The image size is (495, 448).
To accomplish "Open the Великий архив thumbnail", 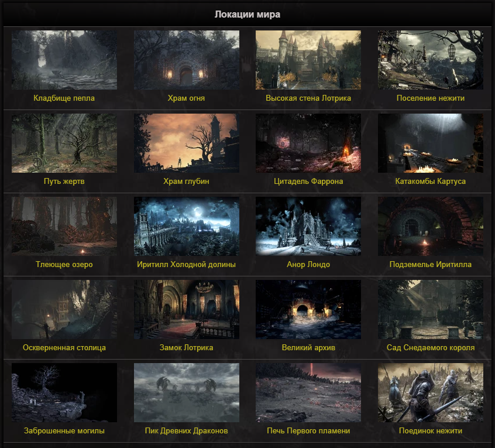I will 308,309.
